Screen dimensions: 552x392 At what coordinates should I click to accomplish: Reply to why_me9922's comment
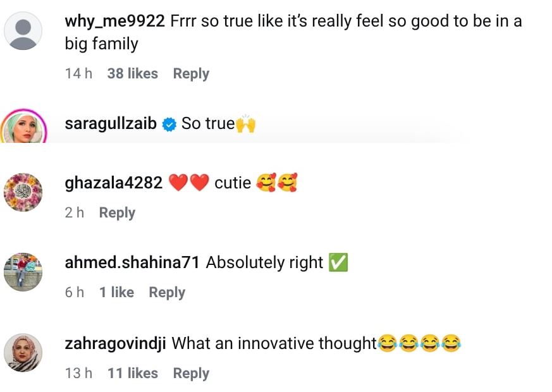[191, 73]
